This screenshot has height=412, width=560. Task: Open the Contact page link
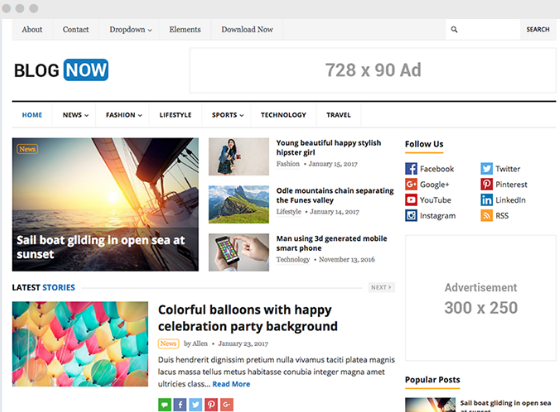coord(76,30)
